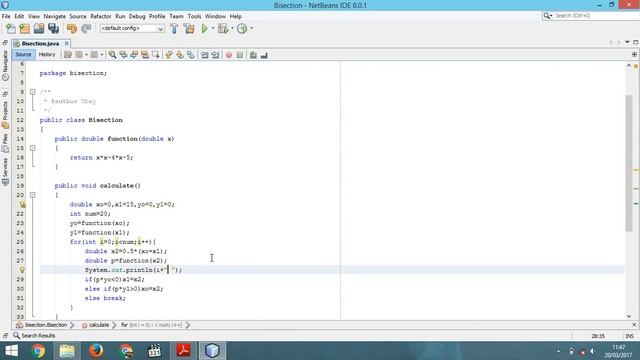Click Windows Start button
The image size is (640, 360).
point(11,351)
